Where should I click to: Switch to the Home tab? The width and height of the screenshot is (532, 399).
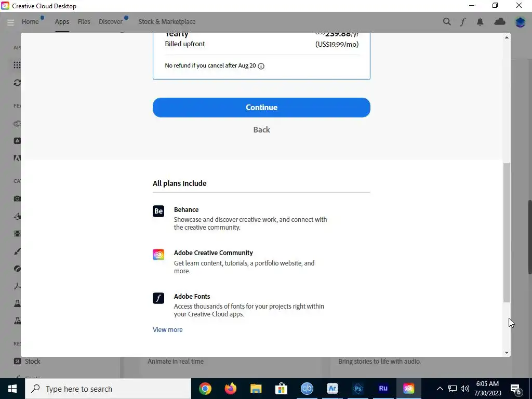[x=30, y=22]
